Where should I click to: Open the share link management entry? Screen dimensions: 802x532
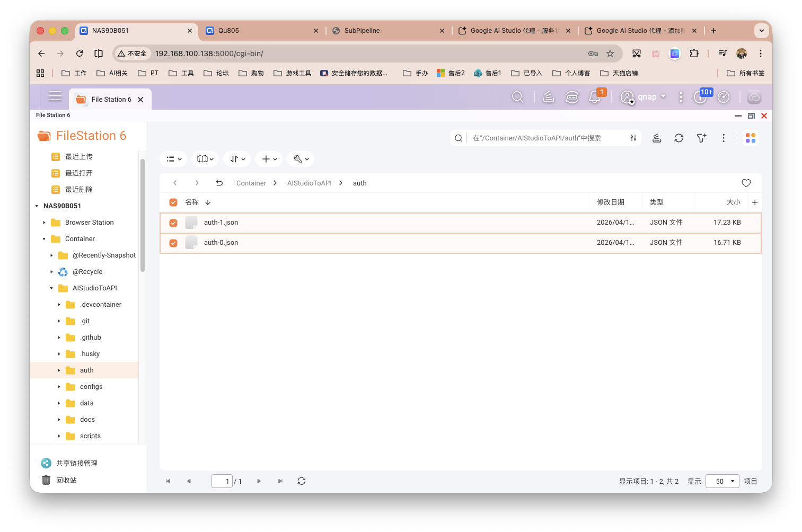[76, 463]
